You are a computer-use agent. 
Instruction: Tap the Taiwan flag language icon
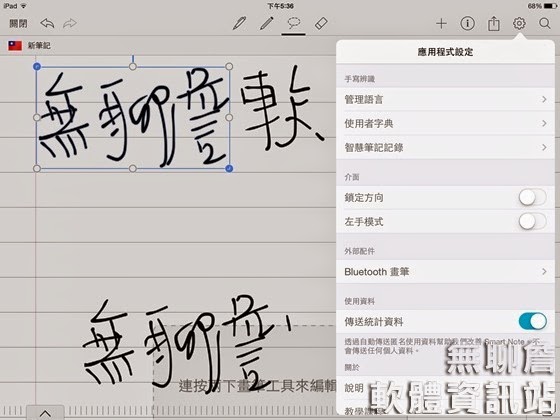click(15, 46)
